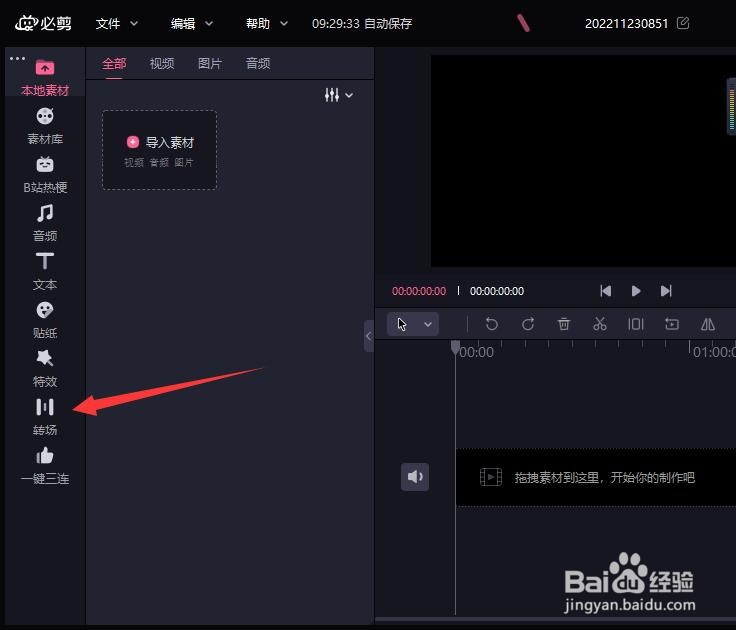Image resolution: width=736 pixels, height=630 pixels.
Task: Choose the pointer selection tool
Action: click(402, 324)
